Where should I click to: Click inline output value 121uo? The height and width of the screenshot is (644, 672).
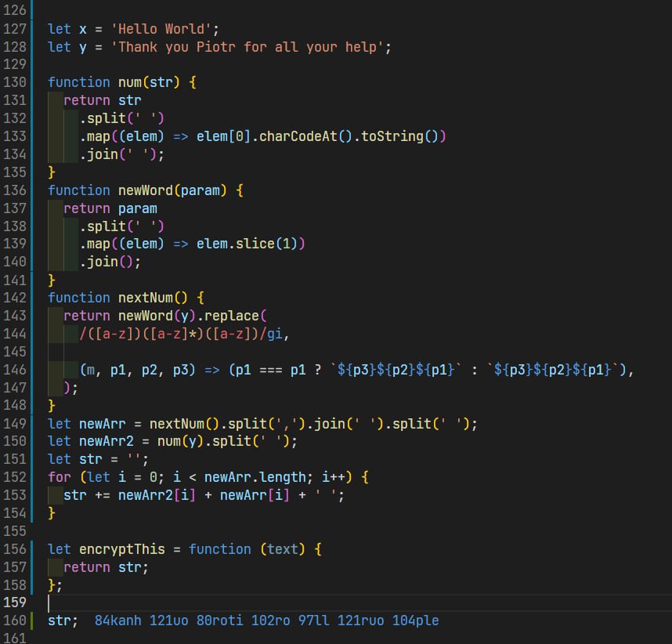pos(169,620)
